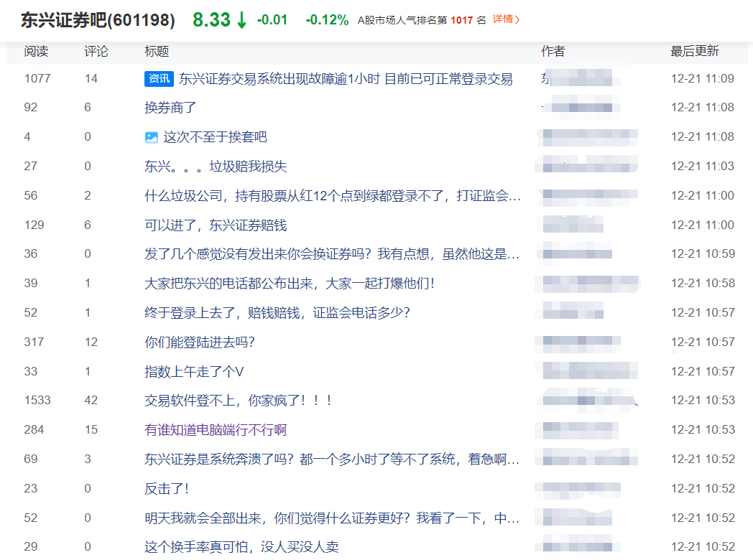Open post 东兴证券是系统奔溃了吗

coord(332,459)
